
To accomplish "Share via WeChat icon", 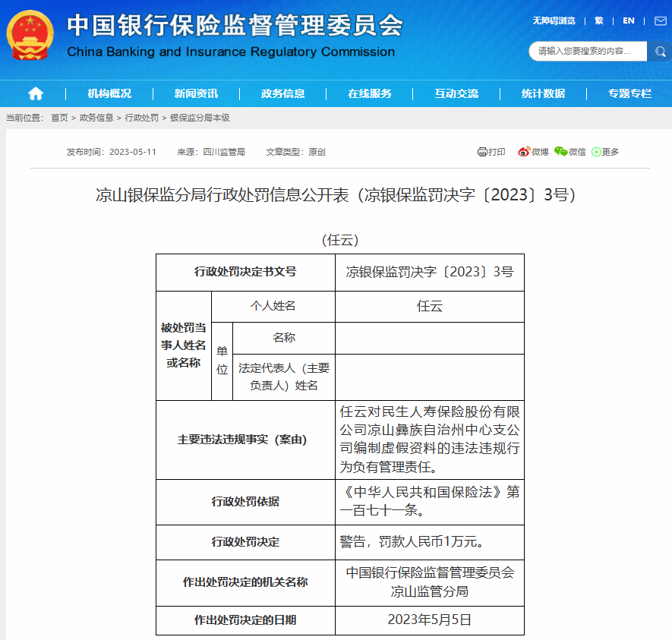I will (x=560, y=152).
